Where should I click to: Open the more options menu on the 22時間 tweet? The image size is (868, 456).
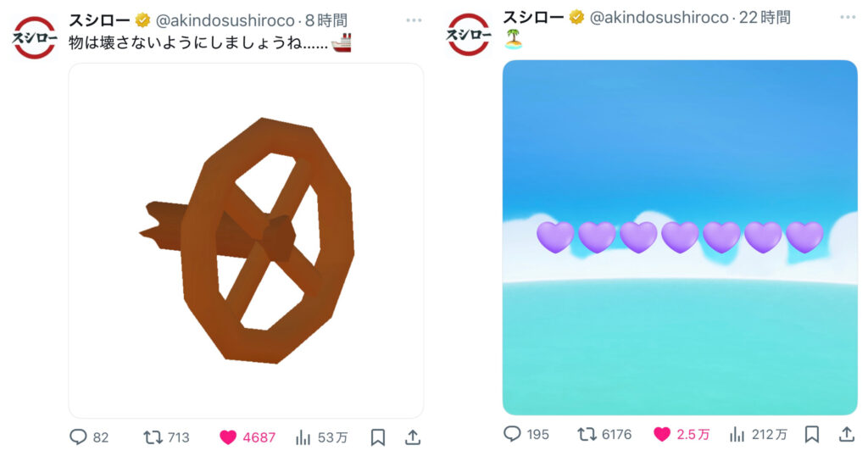(x=848, y=17)
